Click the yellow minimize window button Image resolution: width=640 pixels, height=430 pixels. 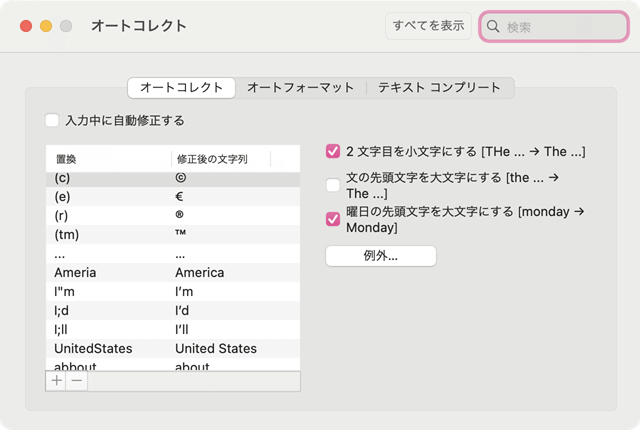coord(46,26)
